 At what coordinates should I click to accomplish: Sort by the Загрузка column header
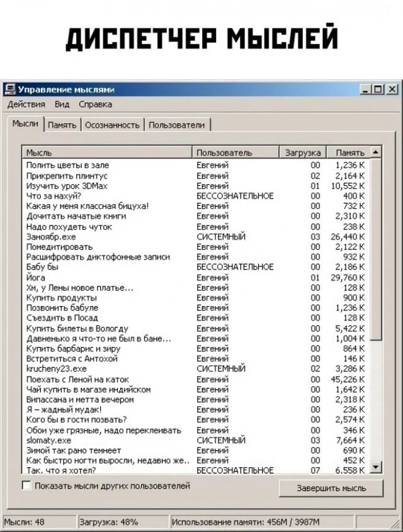303,152
